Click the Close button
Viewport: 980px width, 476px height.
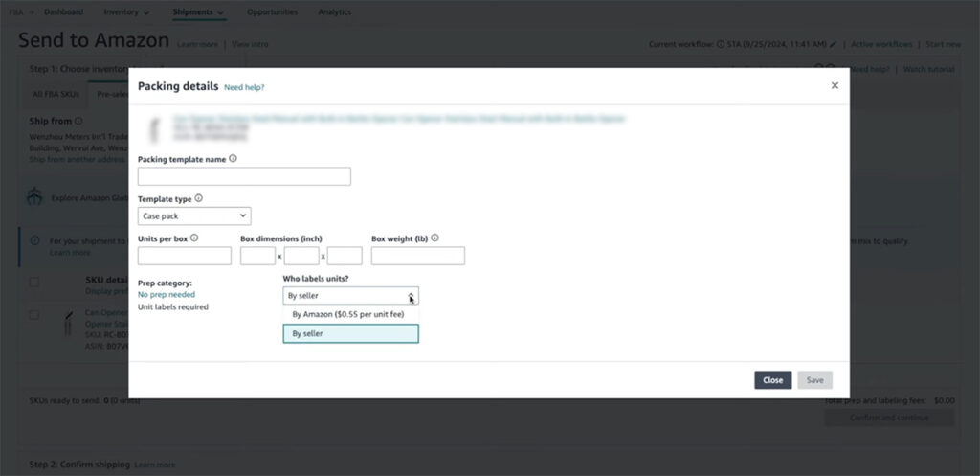[x=773, y=380]
